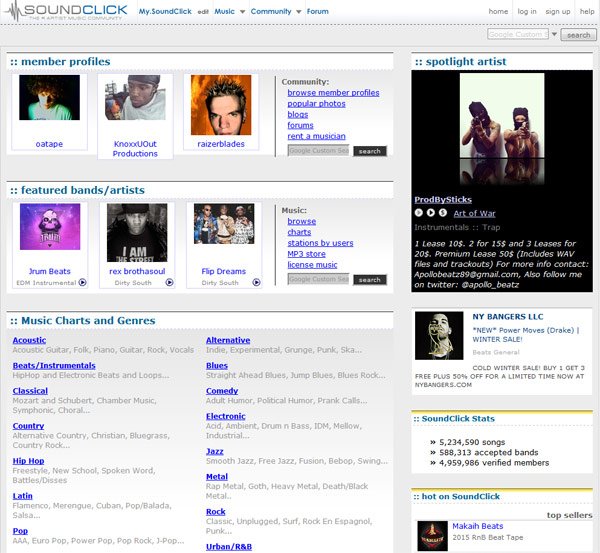Open the Classical genre link
Image resolution: width=600 pixels, height=553 pixels.
pyautogui.click(x=30, y=390)
